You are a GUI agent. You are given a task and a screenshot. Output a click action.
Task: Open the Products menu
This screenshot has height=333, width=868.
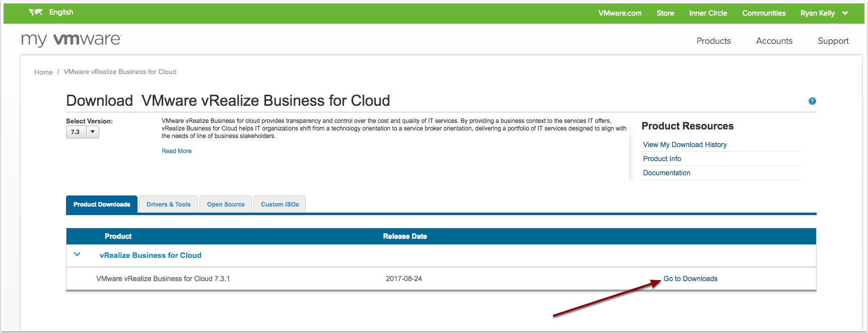point(713,41)
